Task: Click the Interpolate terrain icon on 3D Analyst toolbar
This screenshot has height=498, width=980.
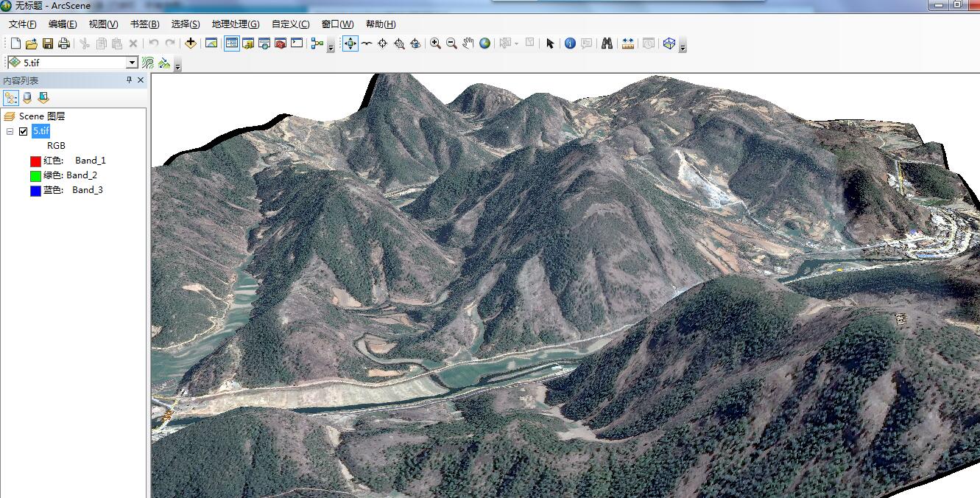Action: pyautogui.click(x=164, y=63)
